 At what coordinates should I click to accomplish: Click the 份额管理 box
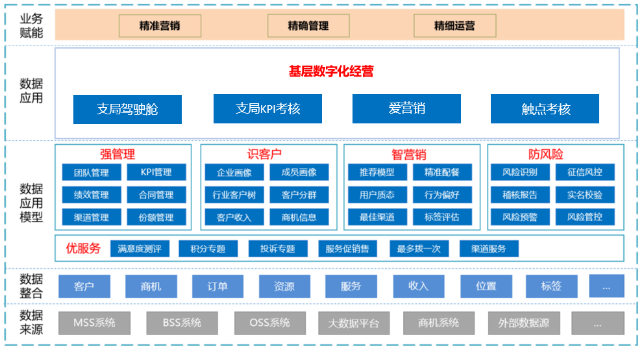[156, 217]
